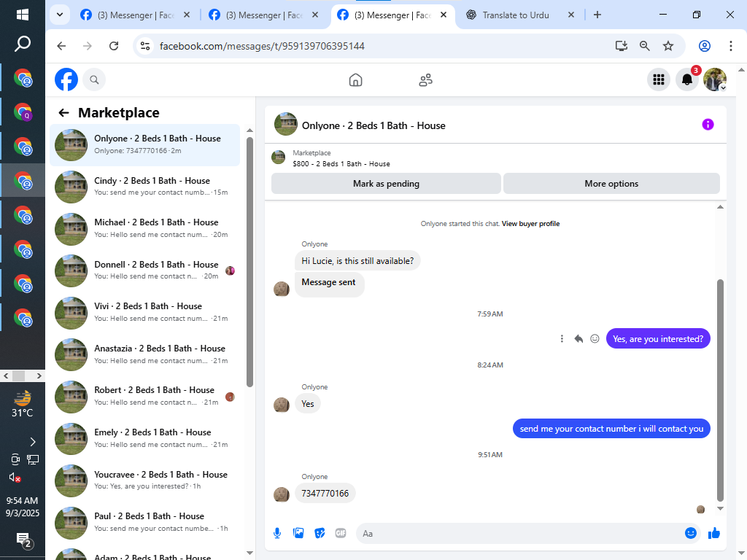Open more options for 'Yes, are you interested?'
This screenshot has width=747, height=560.
(562, 338)
